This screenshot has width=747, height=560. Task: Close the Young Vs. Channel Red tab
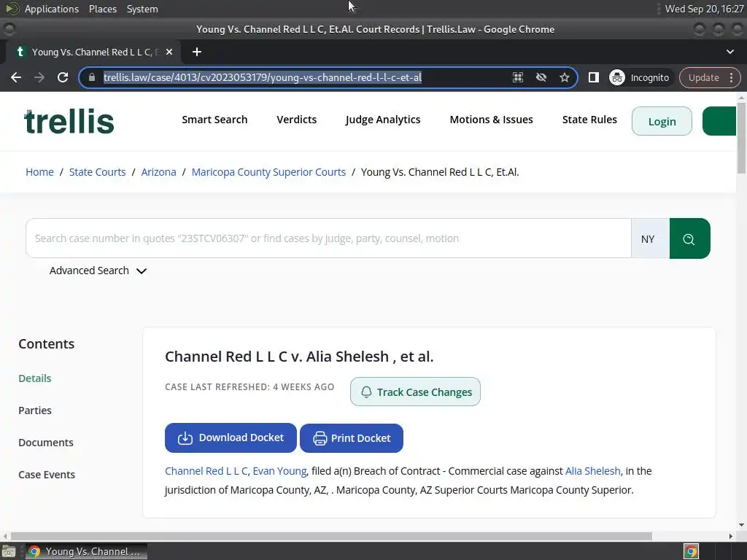click(169, 52)
